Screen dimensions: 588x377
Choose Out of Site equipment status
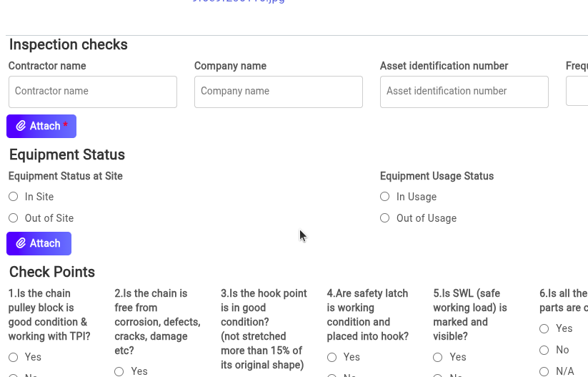pos(14,218)
